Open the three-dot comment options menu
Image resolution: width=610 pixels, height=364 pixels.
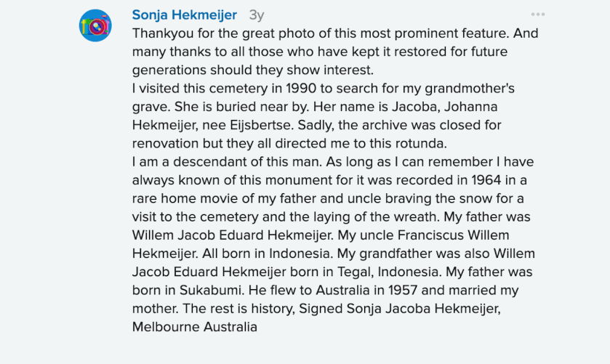coord(537,15)
